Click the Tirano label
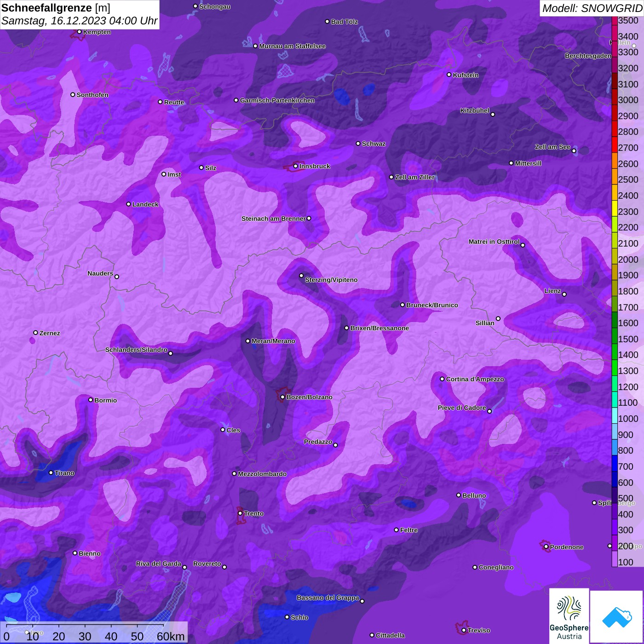Viewport: 644px width, 644px height. [x=64, y=473]
